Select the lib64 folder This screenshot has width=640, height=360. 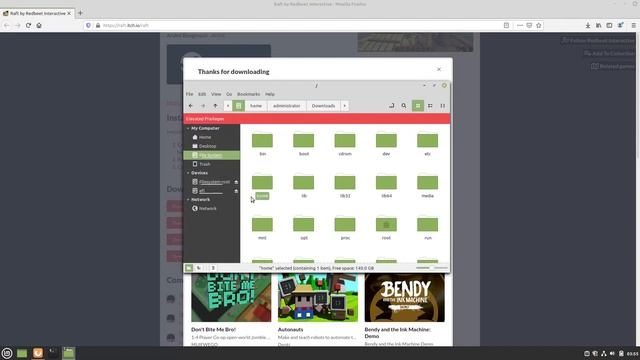click(386, 186)
